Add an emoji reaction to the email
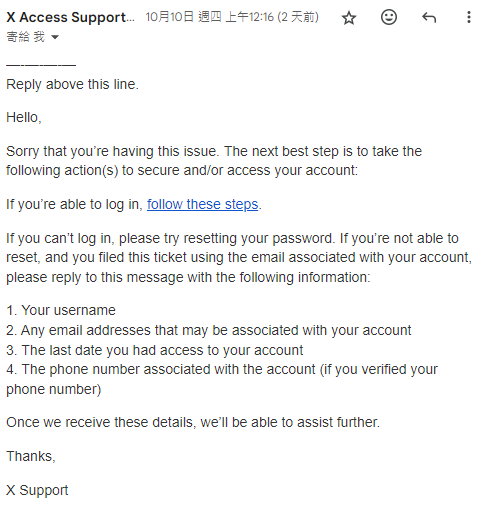478x522 pixels. (389, 17)
